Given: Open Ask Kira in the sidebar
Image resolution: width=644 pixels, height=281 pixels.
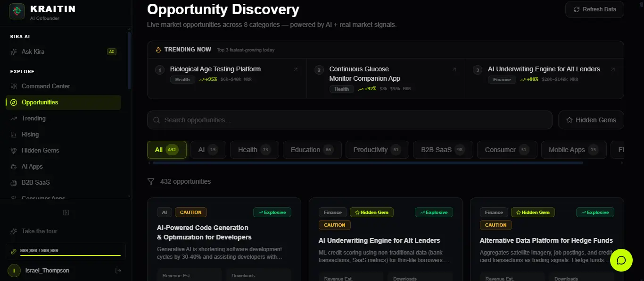Looking at the screenshot, I should coord(63,51).
